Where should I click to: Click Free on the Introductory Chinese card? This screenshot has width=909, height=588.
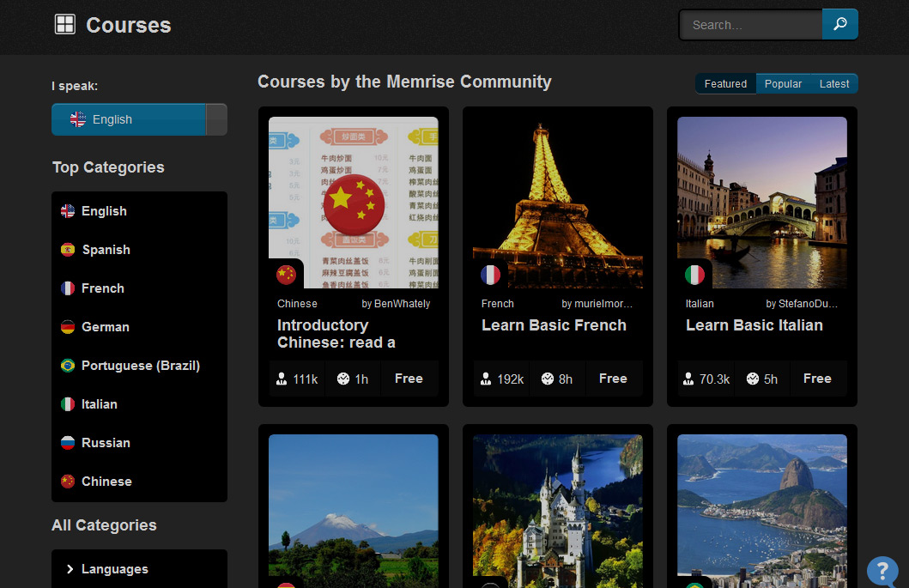(409, 379)
